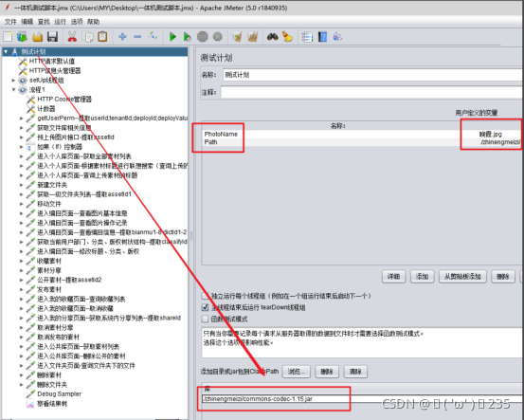This screenshot has width=524, height=420.
Task: Expand the setUp线程组 node arrow
Action: (13, 81)
